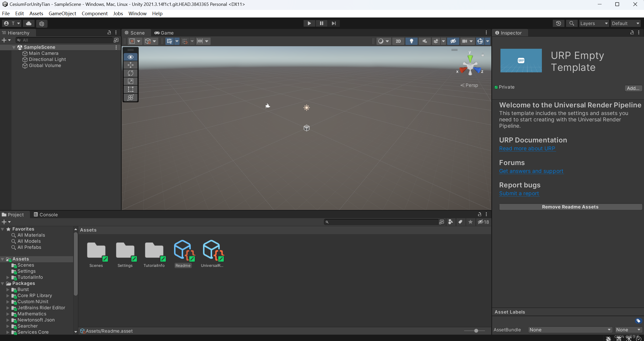Open the GameObject menu
644x341 pixels.
click(x=62, y=13)
